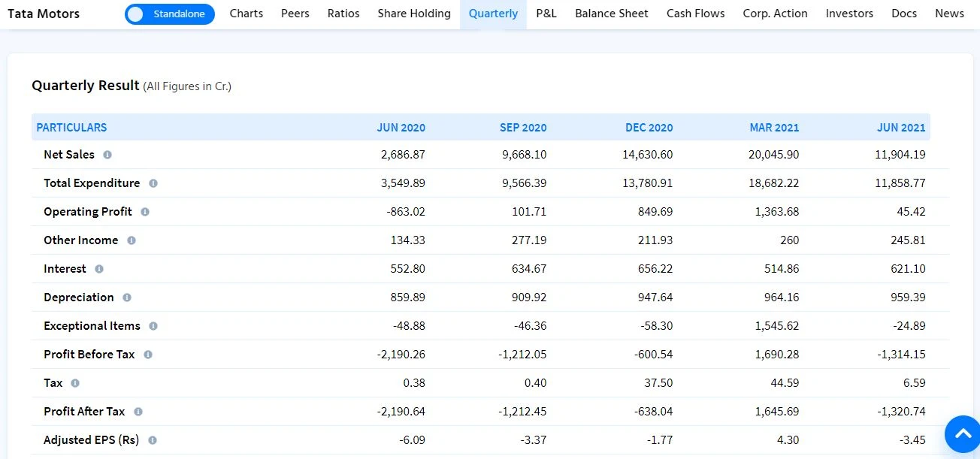Switch the Standalone toggle to Consolidated
980x459 pixels.
point(169,14)
